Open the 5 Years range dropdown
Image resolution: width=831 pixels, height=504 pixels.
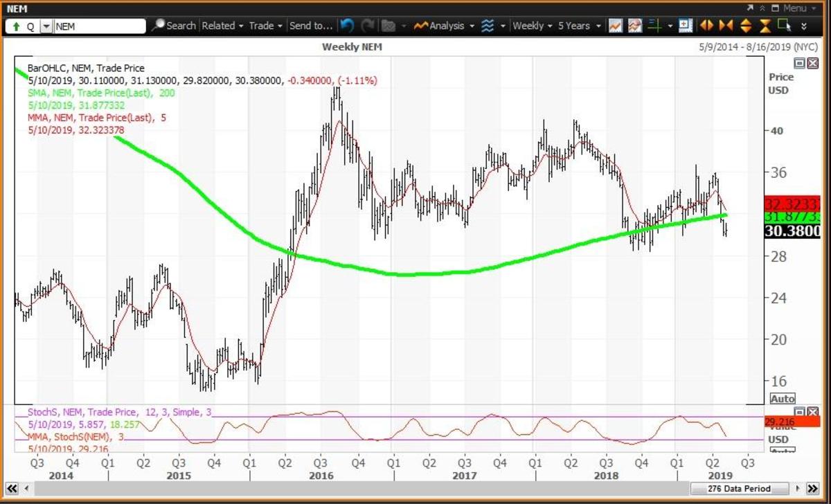point(579,26)
